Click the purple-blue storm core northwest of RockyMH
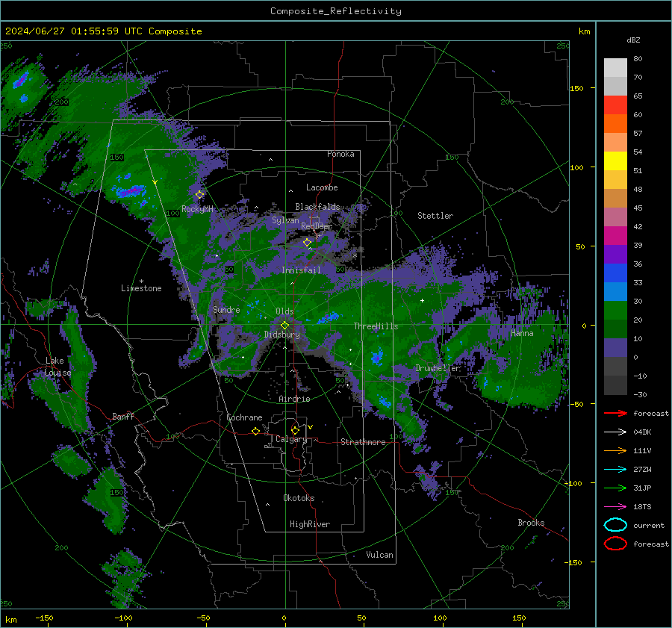 pyautogui.click(x=129, y=190)
